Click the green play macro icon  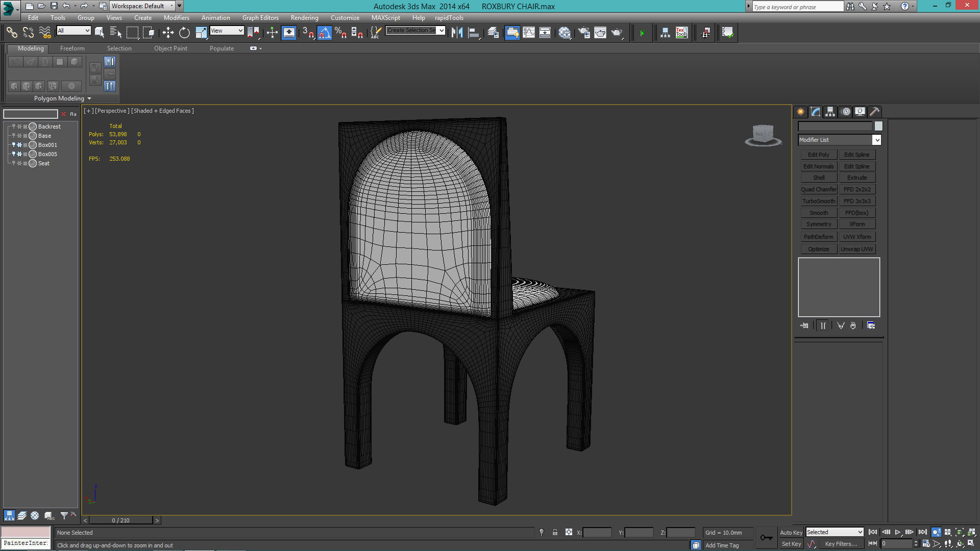642,33
